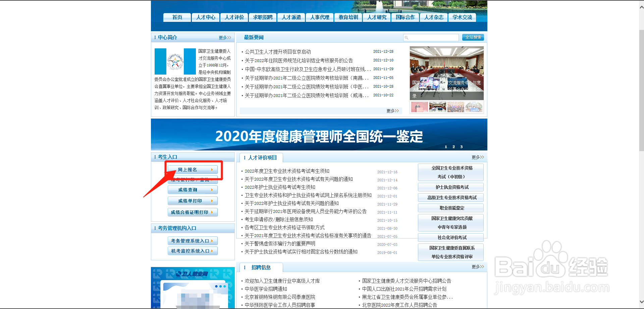Click the site search input field
This screenshot has width=644, height=309.
tap(431, 38)
